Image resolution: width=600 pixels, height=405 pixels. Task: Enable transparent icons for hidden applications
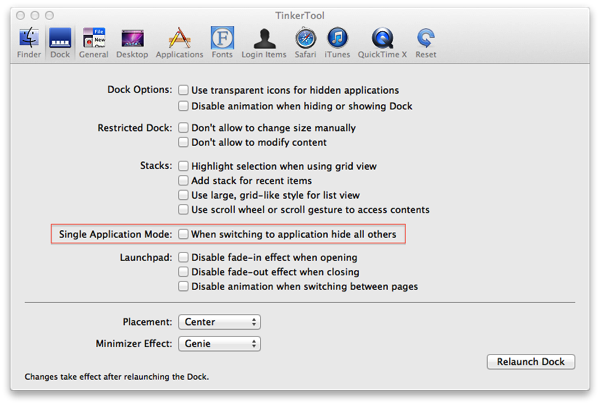pos(183,90)
